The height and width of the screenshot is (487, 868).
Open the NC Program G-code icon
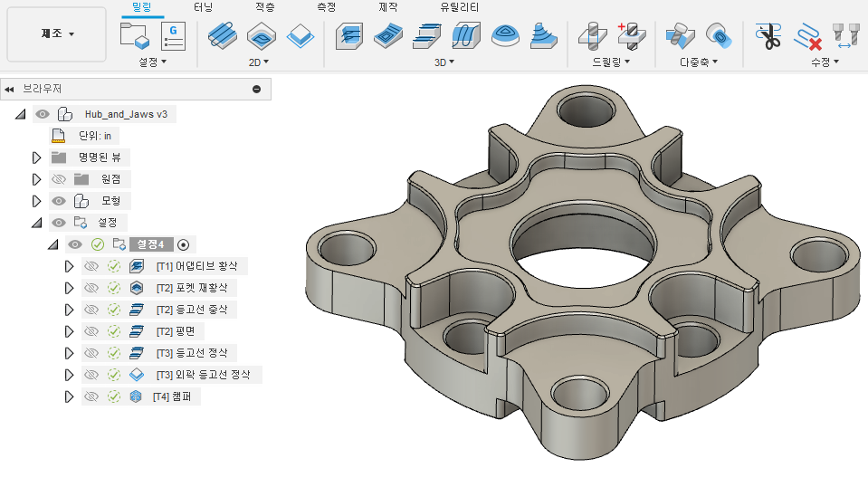click(x=173, y=36)
